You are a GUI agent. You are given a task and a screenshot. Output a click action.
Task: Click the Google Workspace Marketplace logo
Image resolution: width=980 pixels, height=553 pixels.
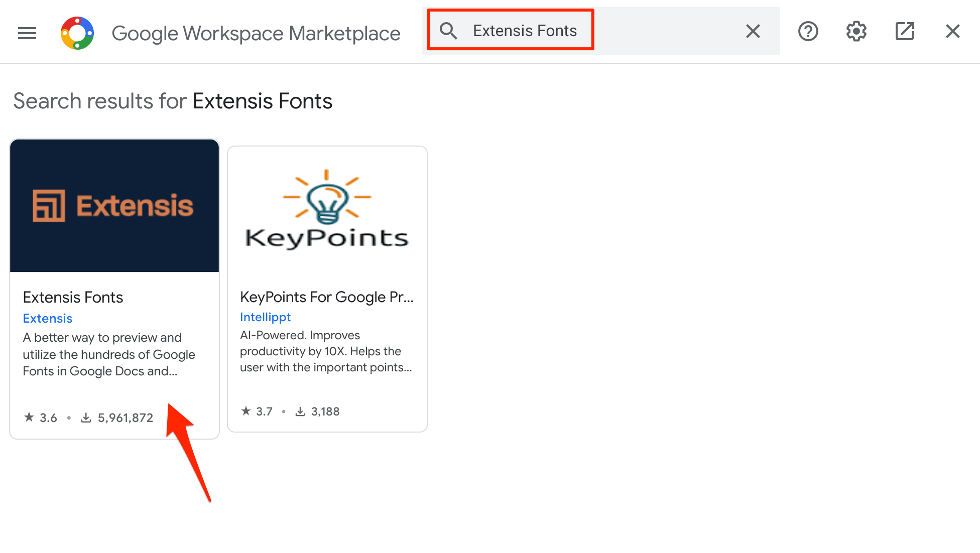coord(77,31)
